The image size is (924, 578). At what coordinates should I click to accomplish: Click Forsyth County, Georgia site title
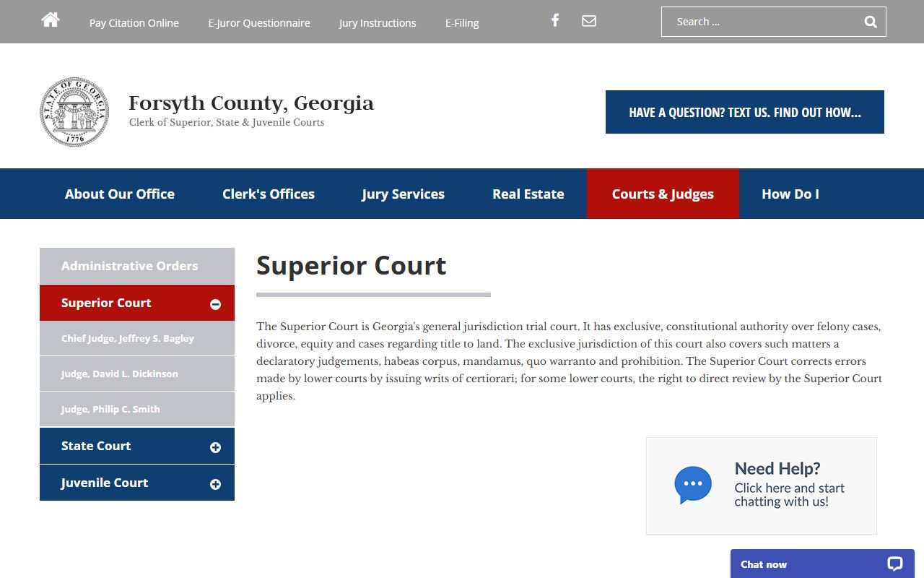pos(251,103)
